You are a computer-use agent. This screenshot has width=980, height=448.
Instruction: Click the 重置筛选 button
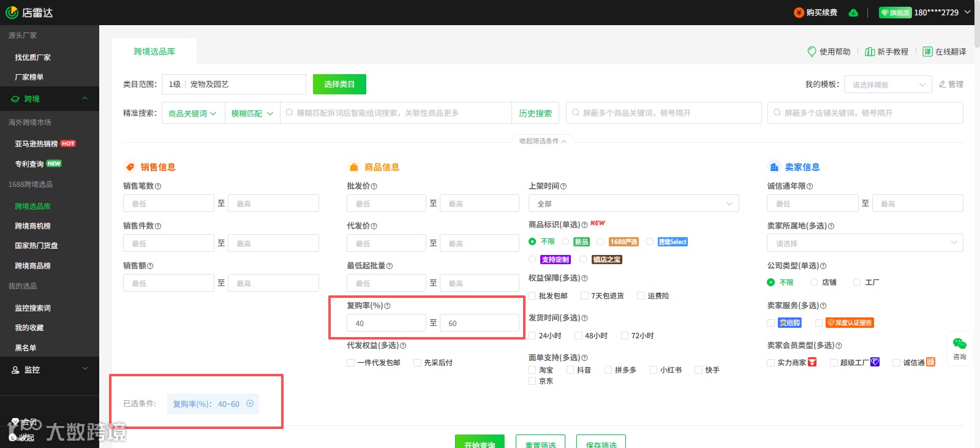click(x=540, y=441)
